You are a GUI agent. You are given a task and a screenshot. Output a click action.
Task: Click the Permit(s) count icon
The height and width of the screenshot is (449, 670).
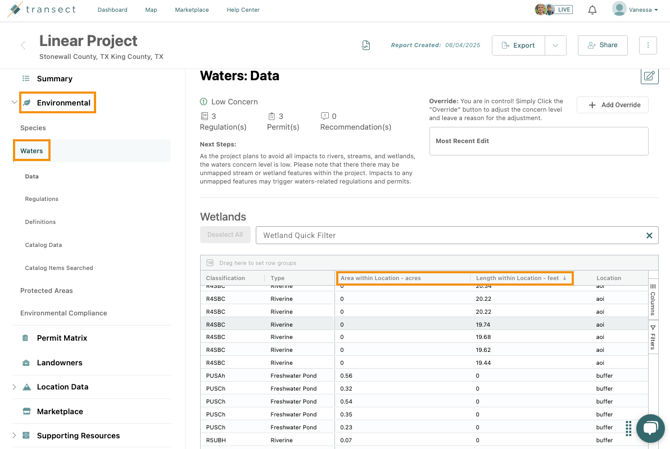coord(271,116)
